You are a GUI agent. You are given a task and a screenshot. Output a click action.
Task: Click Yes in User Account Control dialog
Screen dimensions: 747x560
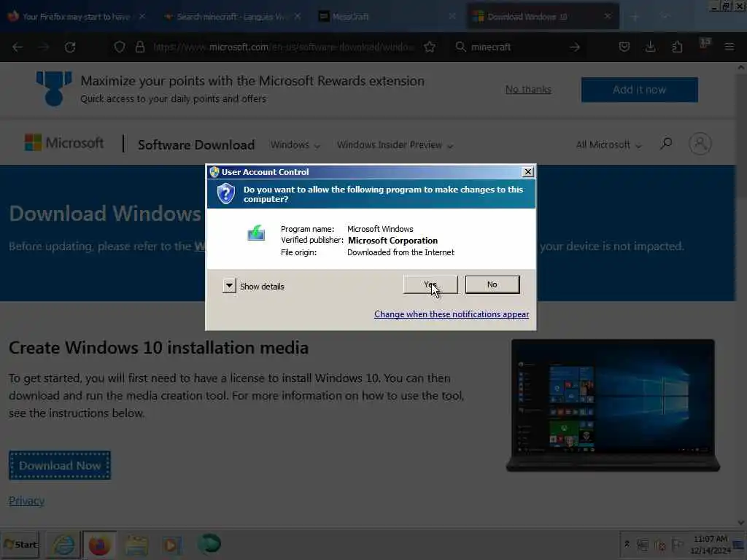pos(430,285)
